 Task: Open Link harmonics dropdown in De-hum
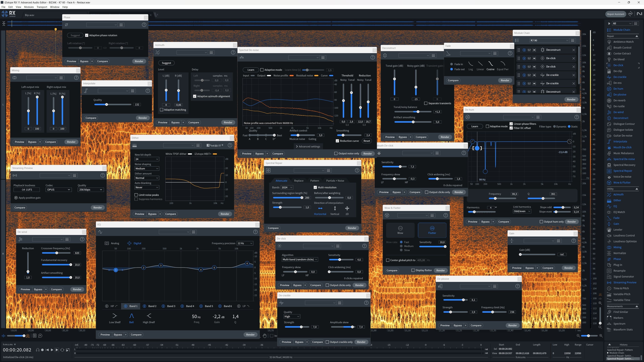(522, 211)
